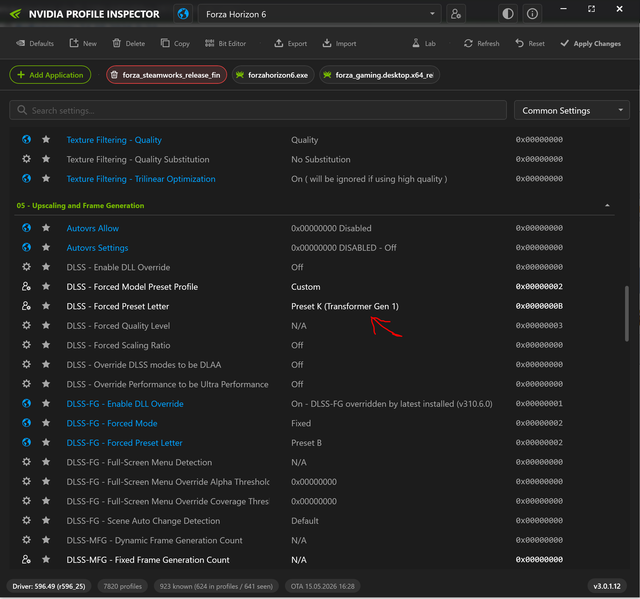Click gear icon on DLSS - Forced Quality Level
The image size is (640, 599).
pyautogui.click(x=27, y=326)
